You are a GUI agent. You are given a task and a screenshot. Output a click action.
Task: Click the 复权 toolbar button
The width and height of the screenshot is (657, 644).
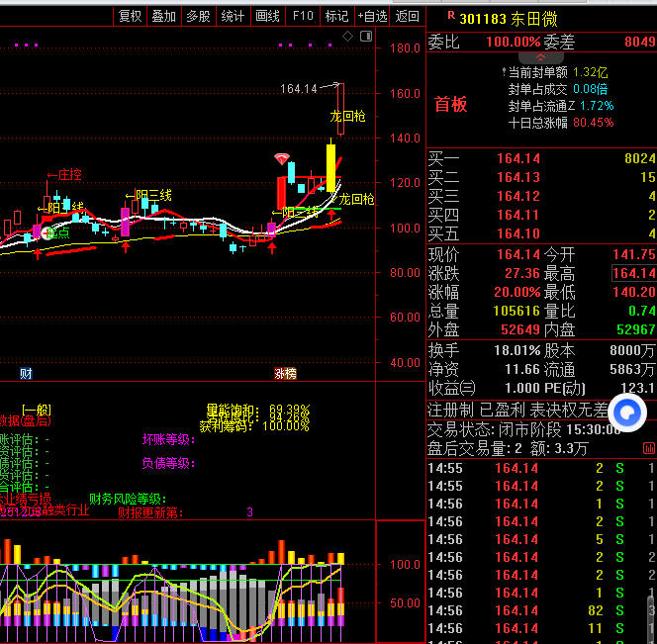(130, 16)
